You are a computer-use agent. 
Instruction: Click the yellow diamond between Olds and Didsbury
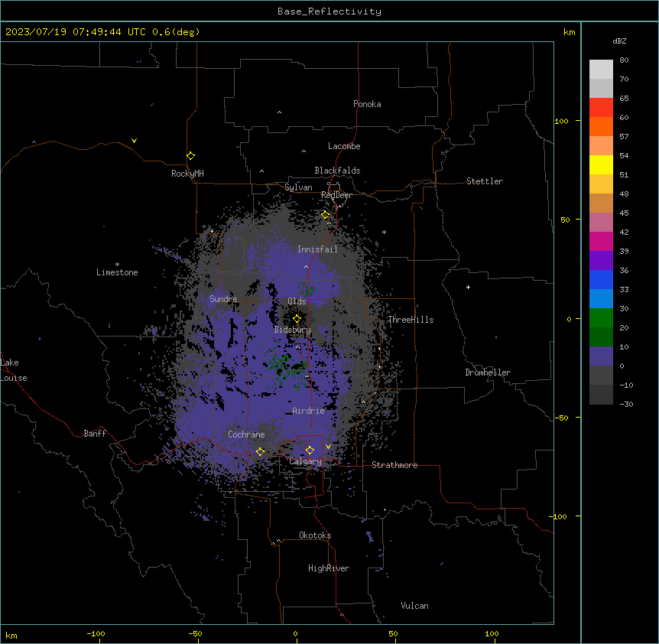(297, 319)
